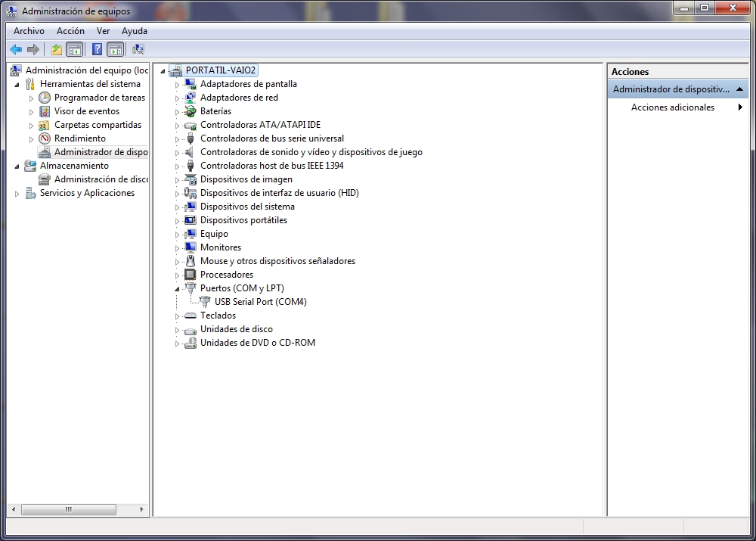Expand the Equipo node arrow
756x541 pixels.
(177, 235)
